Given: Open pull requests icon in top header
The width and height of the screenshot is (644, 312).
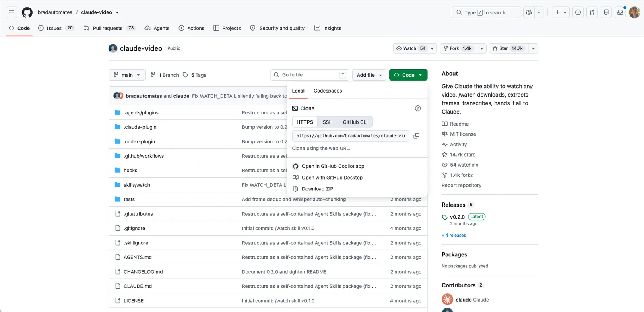Looking at the screenshot, I should click(592, 12).
